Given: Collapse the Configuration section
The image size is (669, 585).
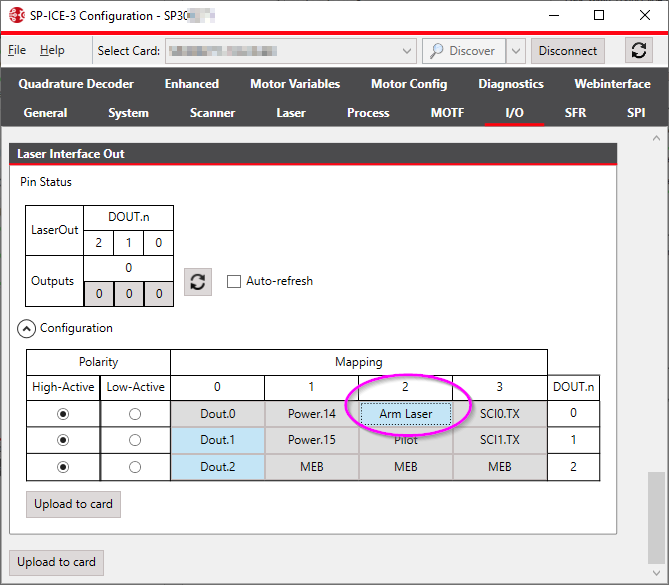Looking at the screenshot, I should point(26,329).
